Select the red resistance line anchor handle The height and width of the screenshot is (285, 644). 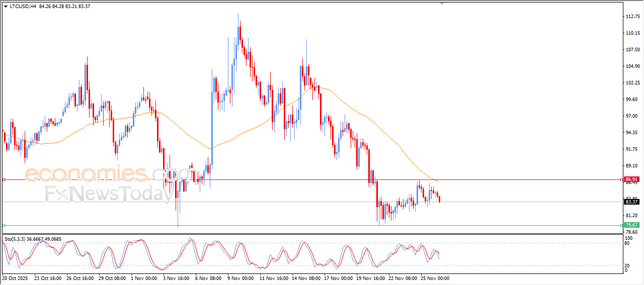(x=4, y=179)
